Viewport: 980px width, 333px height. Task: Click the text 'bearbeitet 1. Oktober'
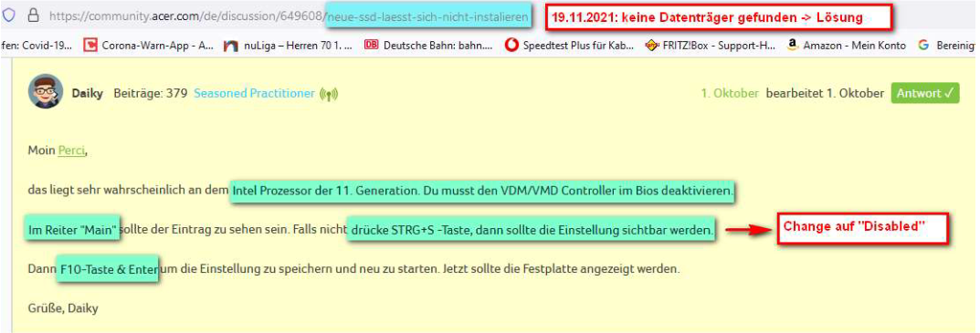coord(825,94)
